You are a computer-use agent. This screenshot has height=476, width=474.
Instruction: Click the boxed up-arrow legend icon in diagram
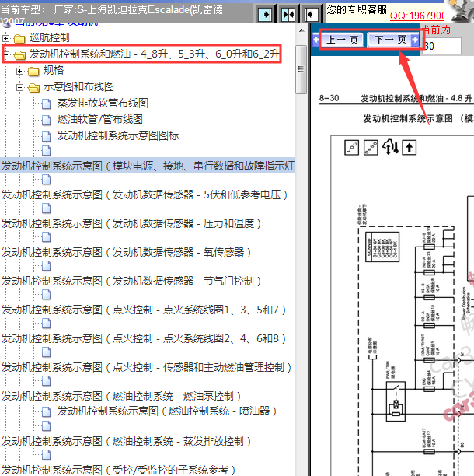410,148
